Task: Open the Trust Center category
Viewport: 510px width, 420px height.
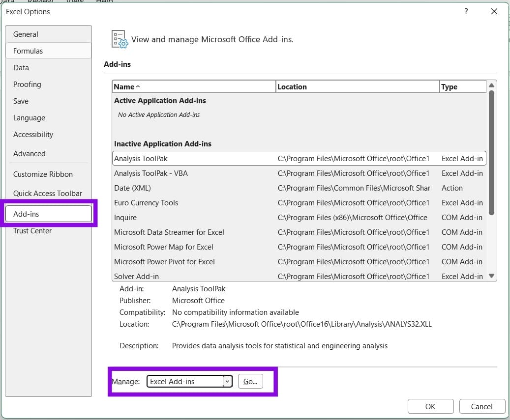Action: [x=49, y=230]
